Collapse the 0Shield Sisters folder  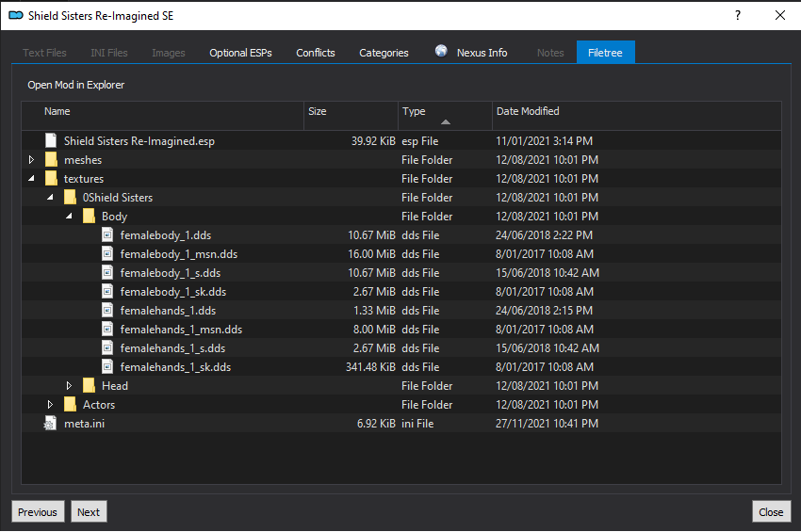point(50,197)
